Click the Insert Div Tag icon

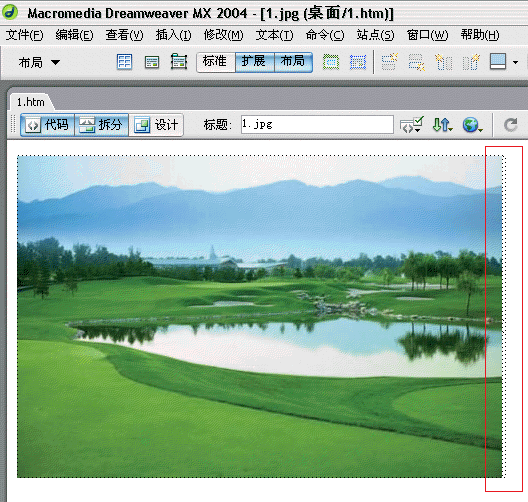click(x=152, y=62)
